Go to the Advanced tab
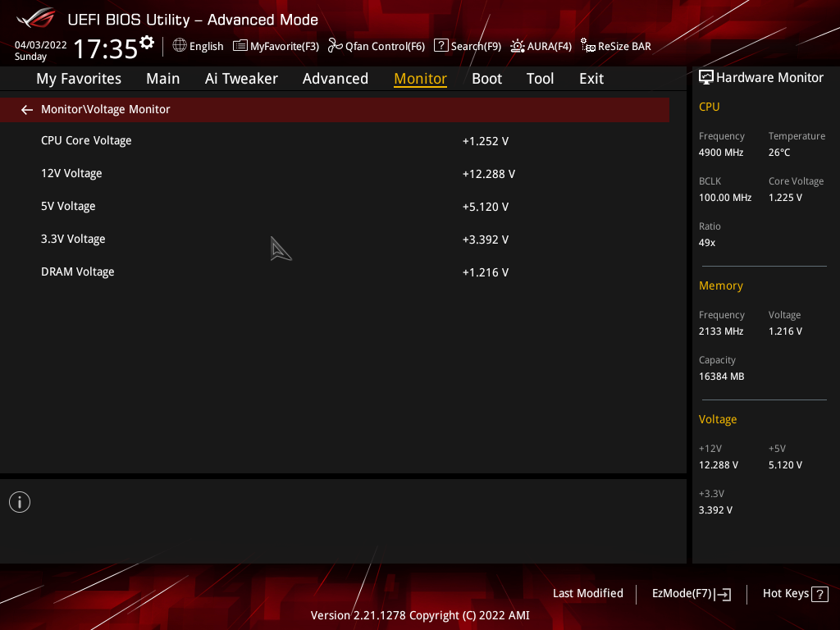Screen dimensions: 840x630 click(x=336, y=79)
